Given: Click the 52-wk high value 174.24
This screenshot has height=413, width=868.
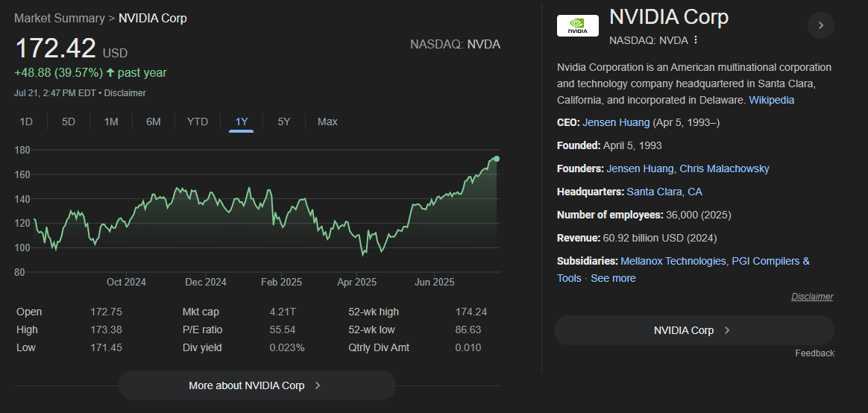Looking at the screenshot, I should pos(471,312).
